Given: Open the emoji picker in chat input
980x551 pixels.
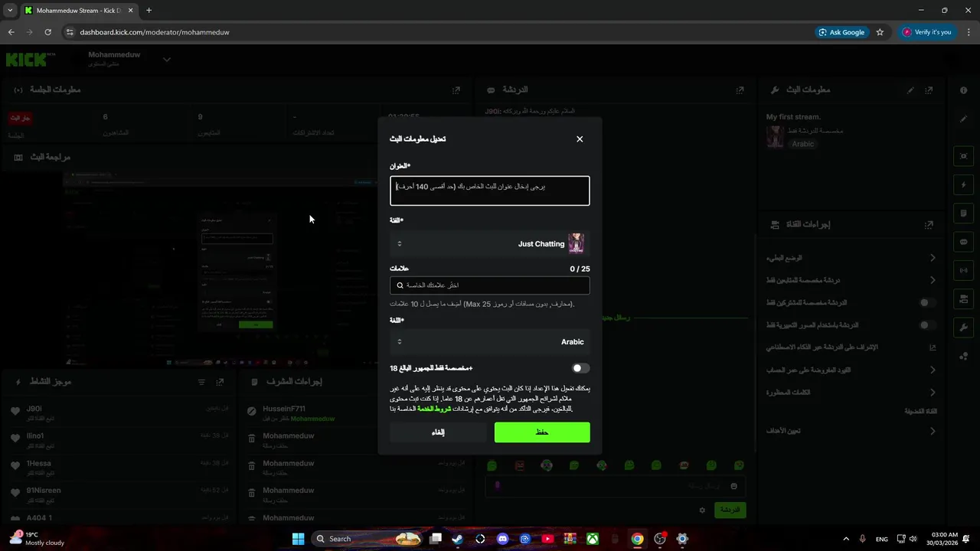Looking at the screenshot, I should pyautogui.click(x=733, y=486).
